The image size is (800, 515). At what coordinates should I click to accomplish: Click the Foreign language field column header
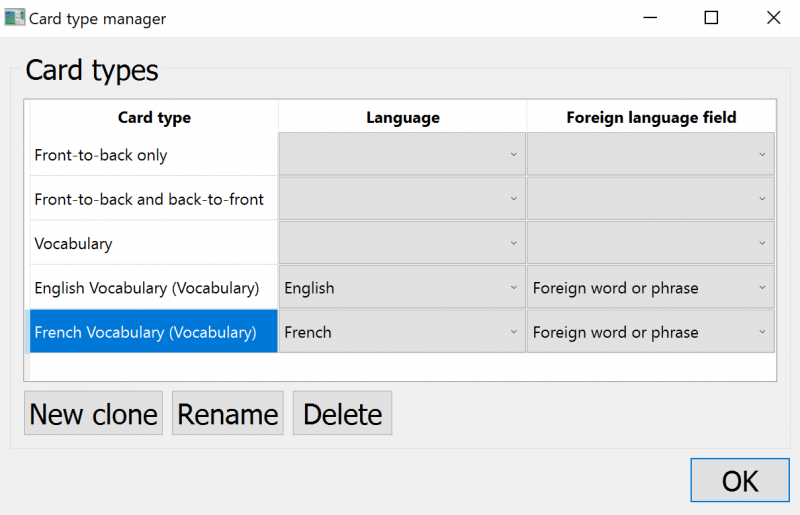coord(652,117)
